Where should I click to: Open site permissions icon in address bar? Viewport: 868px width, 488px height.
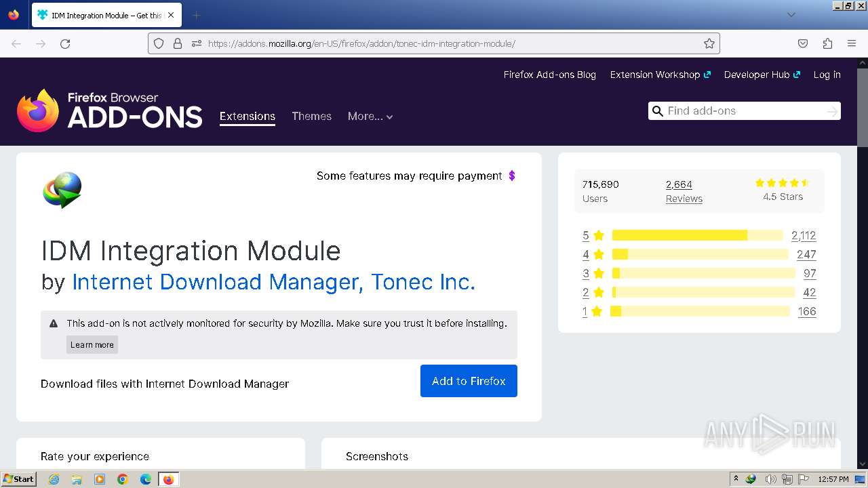tap(197, 43)
